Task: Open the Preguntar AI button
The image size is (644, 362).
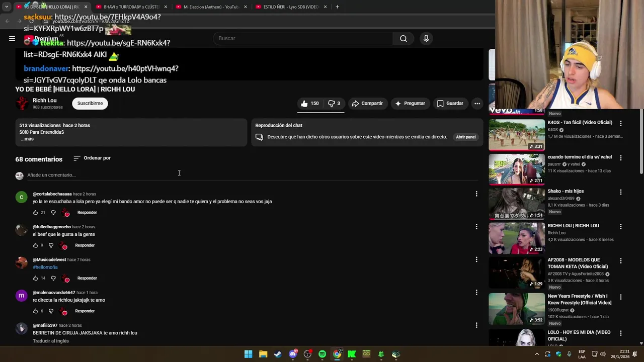Action: pyautogui.click(x=410, y=103)
